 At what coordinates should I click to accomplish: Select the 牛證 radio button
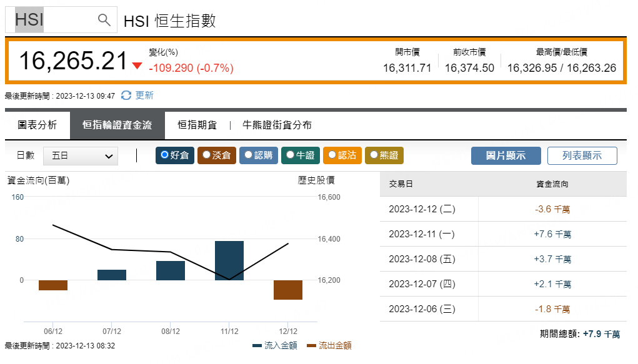290,155
